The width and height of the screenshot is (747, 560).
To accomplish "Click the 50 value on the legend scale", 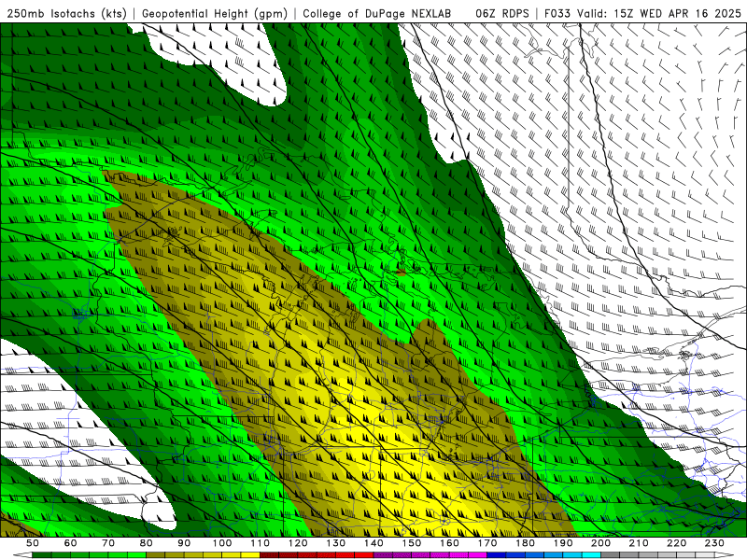I will (x=33, y=543).
